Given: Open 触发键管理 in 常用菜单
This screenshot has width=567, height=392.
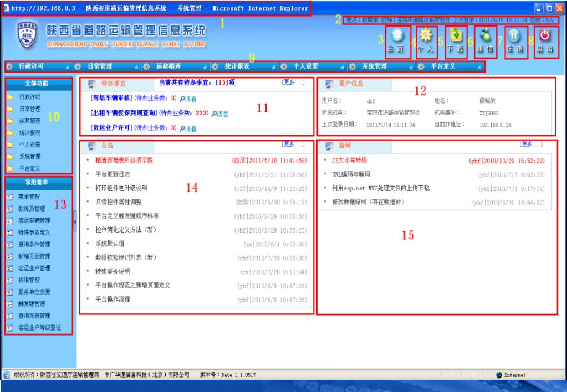Looking at the screenshot, I should tap(32, 304).
